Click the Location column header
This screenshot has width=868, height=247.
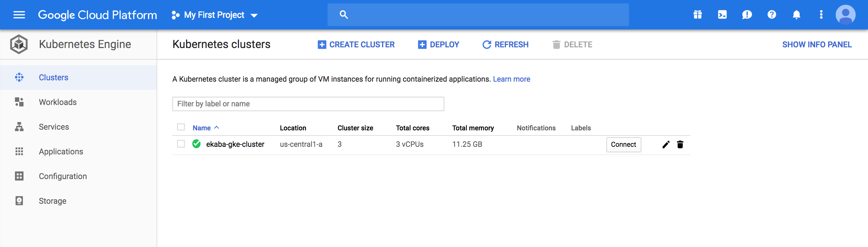(x=293, y=128)
